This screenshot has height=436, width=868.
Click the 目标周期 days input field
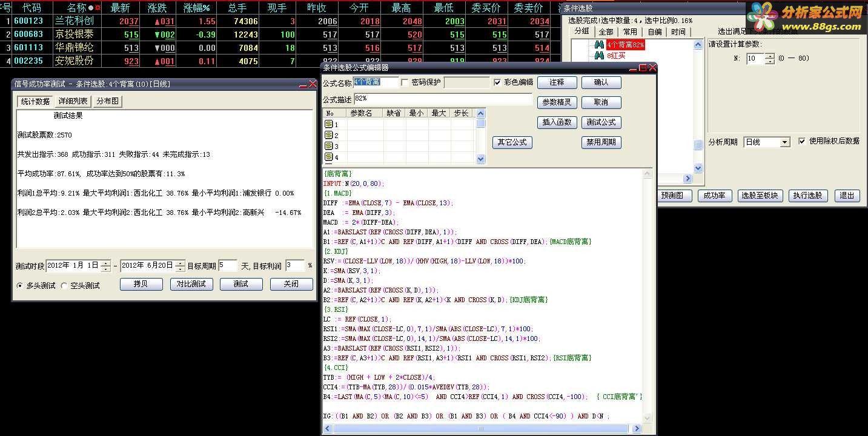(x=228, y=266)
